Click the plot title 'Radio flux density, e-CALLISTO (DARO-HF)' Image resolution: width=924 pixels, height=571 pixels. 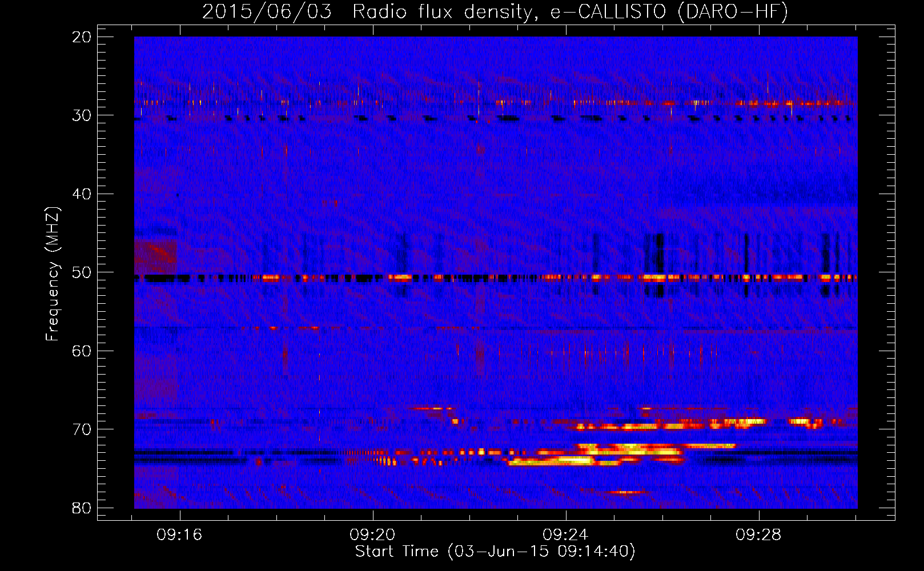[x=570, y=12]
